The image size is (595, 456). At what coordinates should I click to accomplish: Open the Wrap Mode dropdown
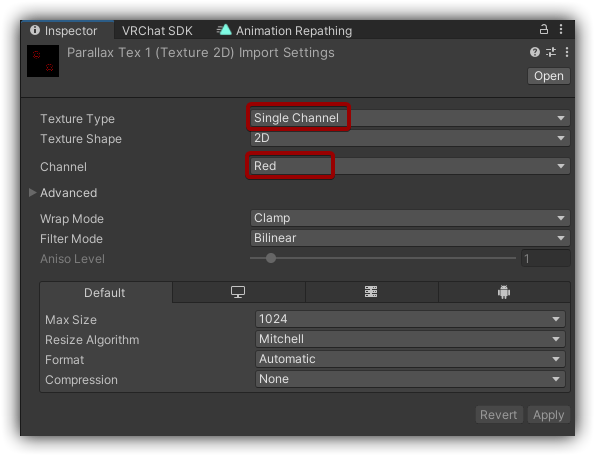click(410, 218)
